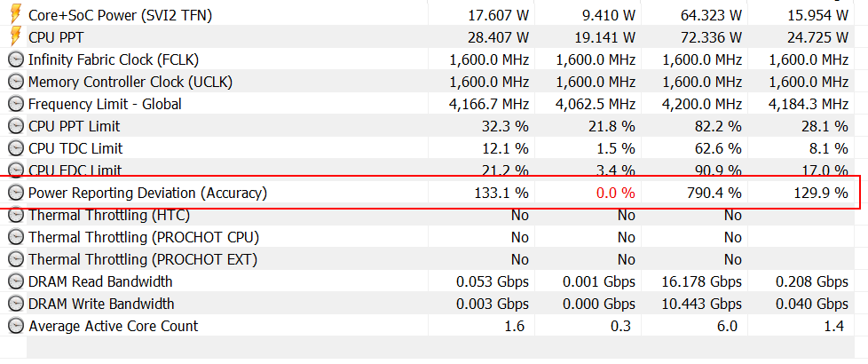Select the Frequency Limit - Global label
The width and height of the screenshot is (868, 364).
(105, 104)
